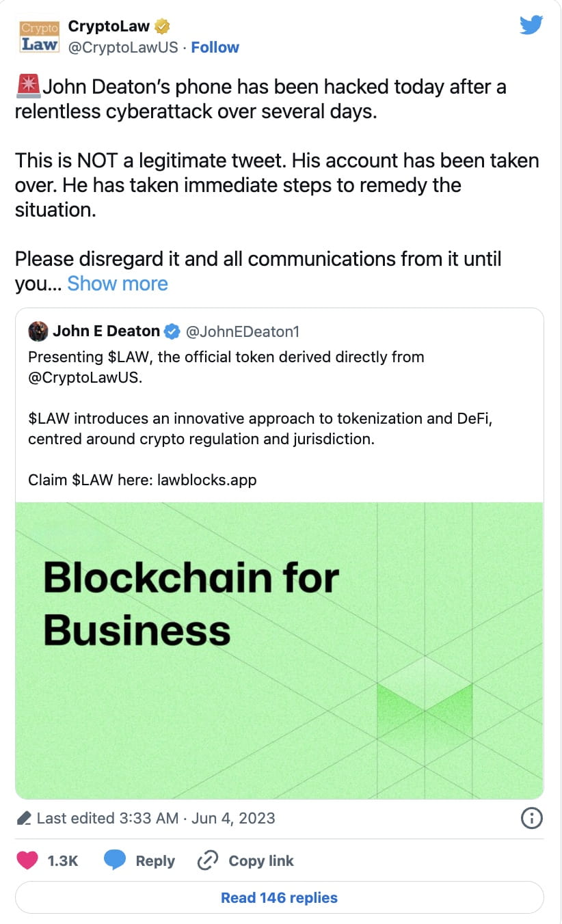Click the Twitter bird logo
562x924 pixels.
click(531, 25)
